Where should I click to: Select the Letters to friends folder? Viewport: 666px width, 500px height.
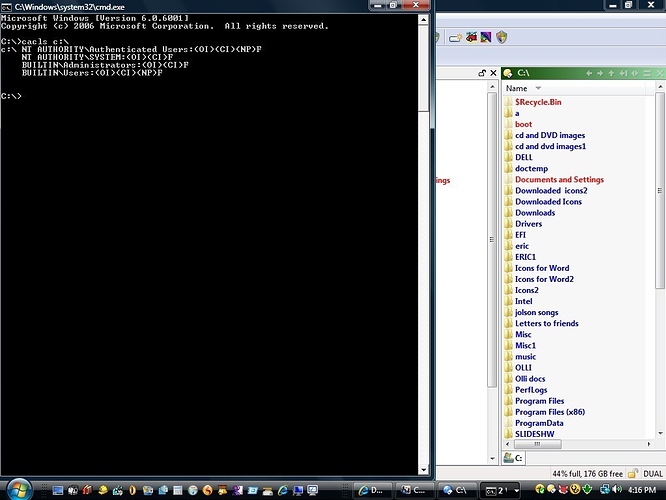[x=547, y=323]
